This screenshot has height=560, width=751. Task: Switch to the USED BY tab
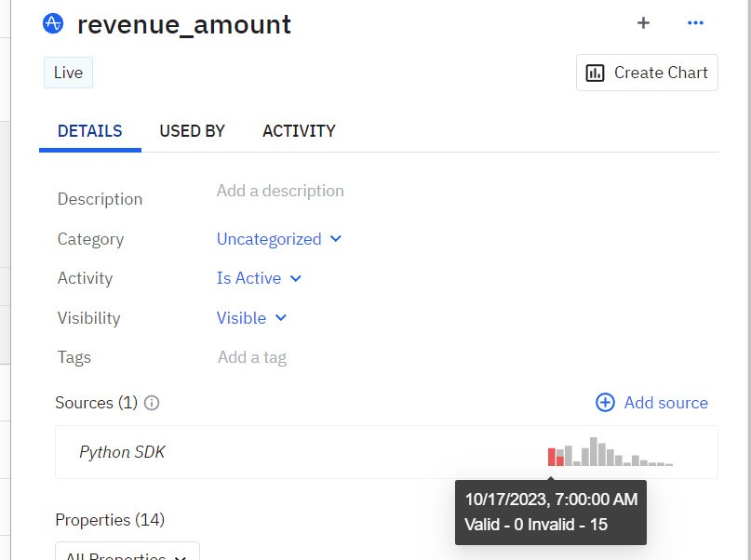[x=192, y=131]
